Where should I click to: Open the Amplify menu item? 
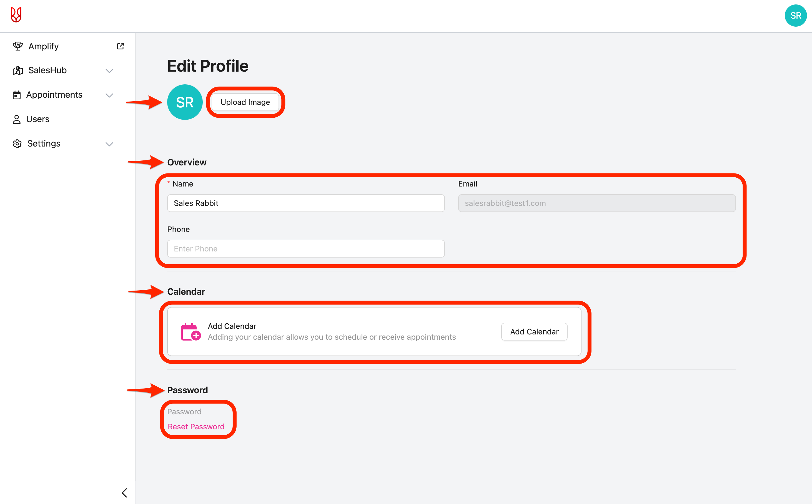[x=43, y=46]
